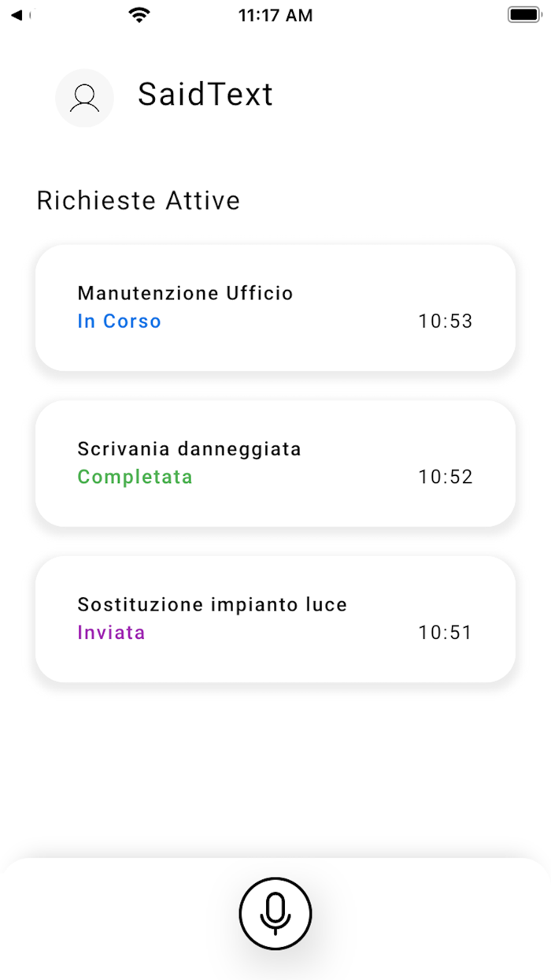Open the Scrivania danneggiata request card

(x=275, y=462)
